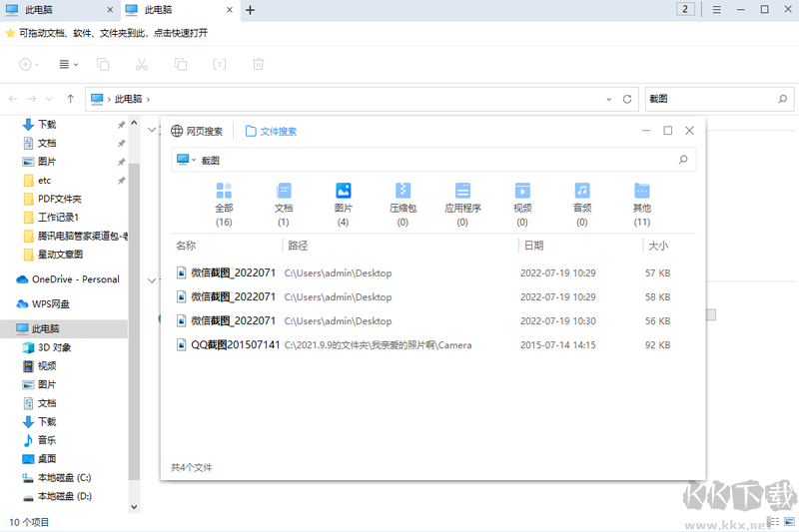This screenshot has height=532, width=799.
Task: Open 本地磁盘 (D:) in sidebar
Action: click(64, 496)
